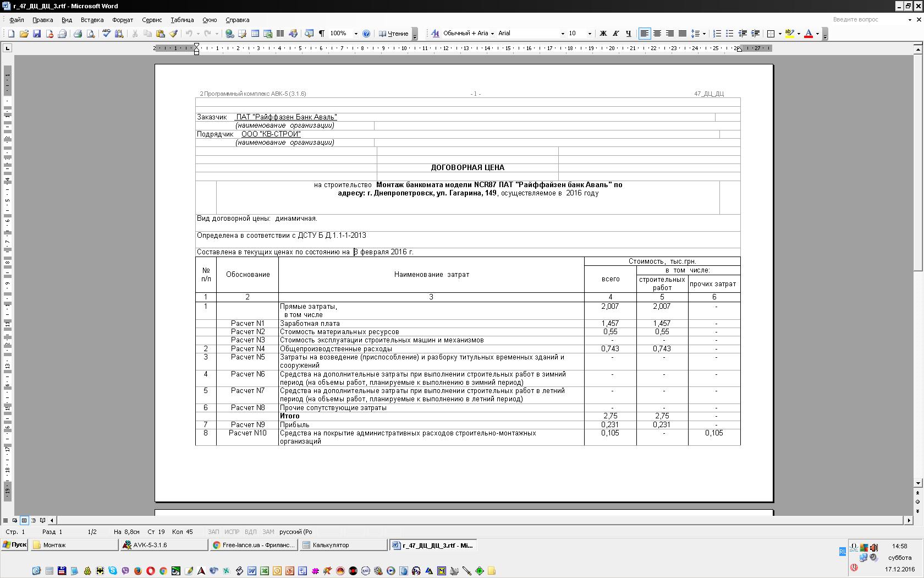Image resolution: width=924 pixels, height=578 pixels.
Task: Toggle the numbered list
Action: tap(717, 34)
